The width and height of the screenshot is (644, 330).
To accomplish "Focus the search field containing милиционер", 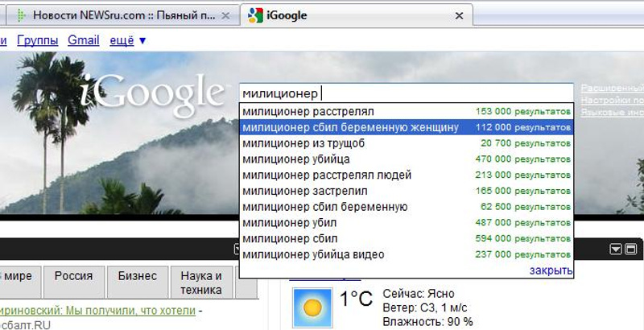I will point(407,93).
